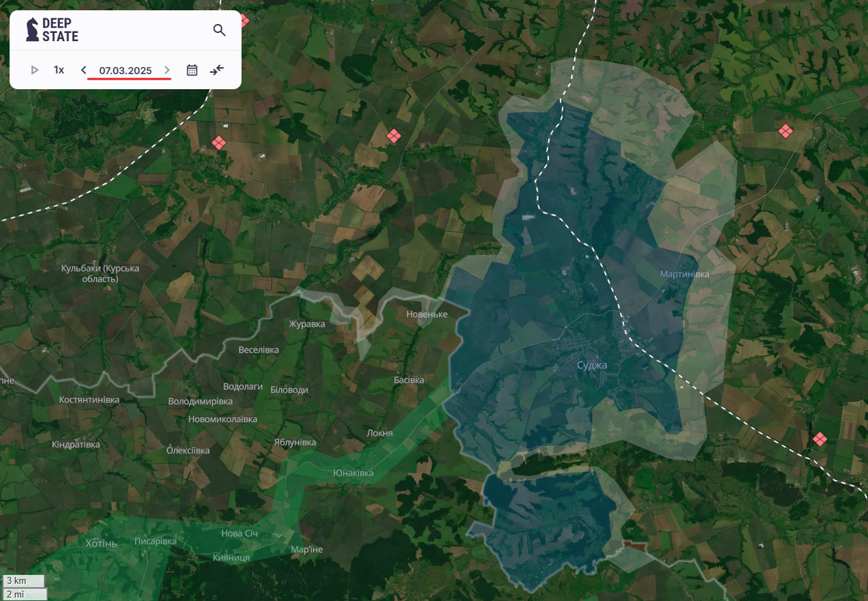Click the compare/collapse arrows icon
Screen dimensions: 868x601
217,70
